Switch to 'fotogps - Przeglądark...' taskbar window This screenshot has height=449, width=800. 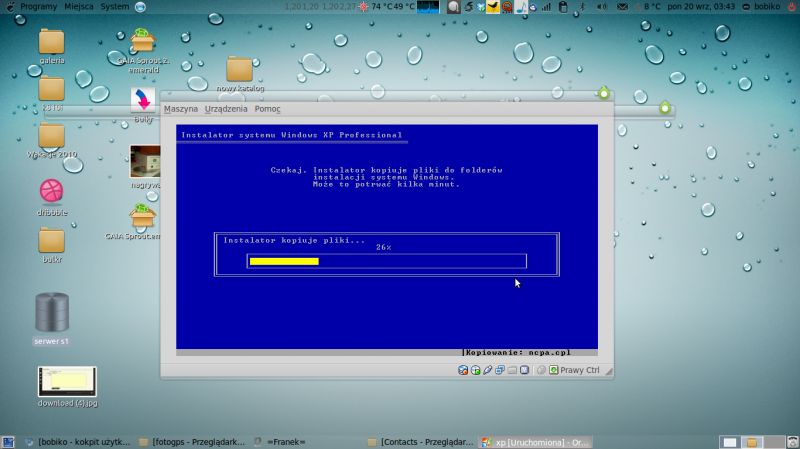pyautogui.click(x=192, y=442)
